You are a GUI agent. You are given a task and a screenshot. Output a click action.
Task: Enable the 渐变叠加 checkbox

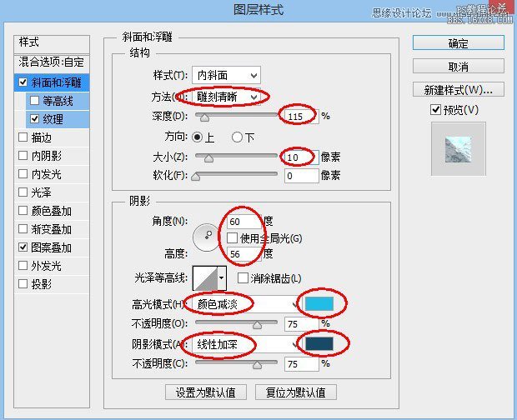[x=23, y=228]
